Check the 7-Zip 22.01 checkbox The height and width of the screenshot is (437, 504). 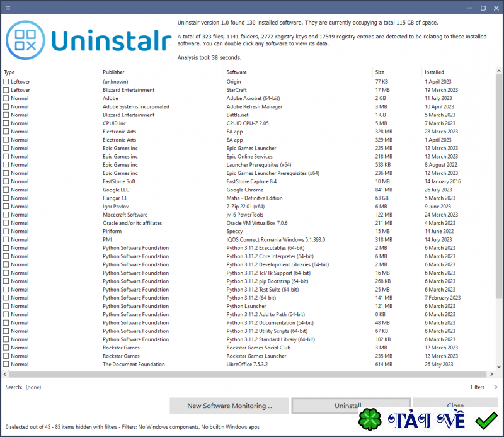pyautogui.click(x=6, y=206)
